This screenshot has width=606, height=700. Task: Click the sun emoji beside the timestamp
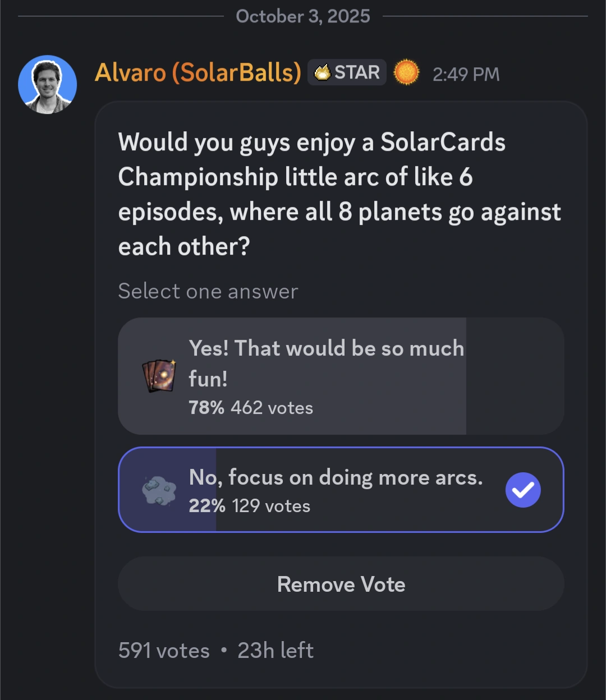(406, 72)
